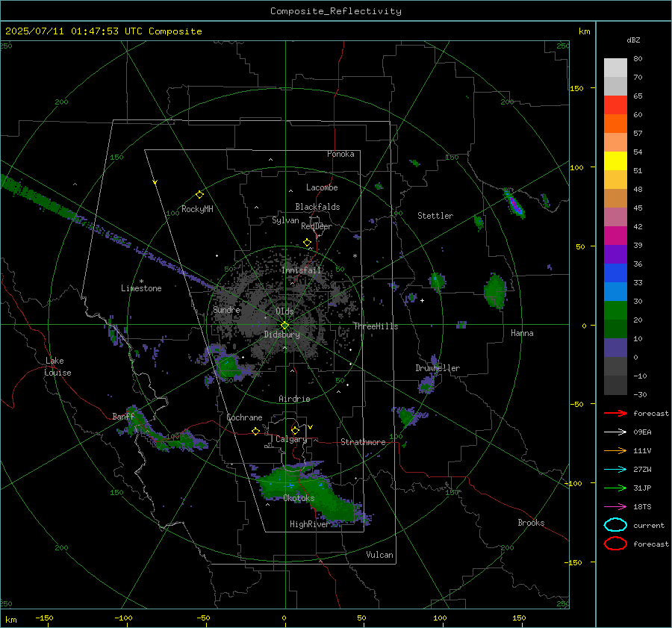Click the strong echo cell northeast of Stettler
Screen dimensions: 672x628
pyautogui.click(x=514, y=204)
